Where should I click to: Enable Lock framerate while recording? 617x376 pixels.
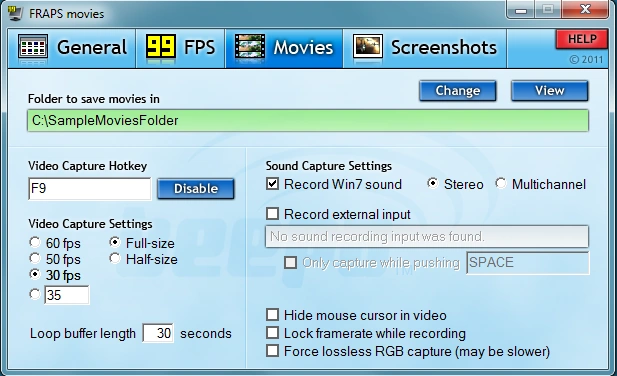272,333
